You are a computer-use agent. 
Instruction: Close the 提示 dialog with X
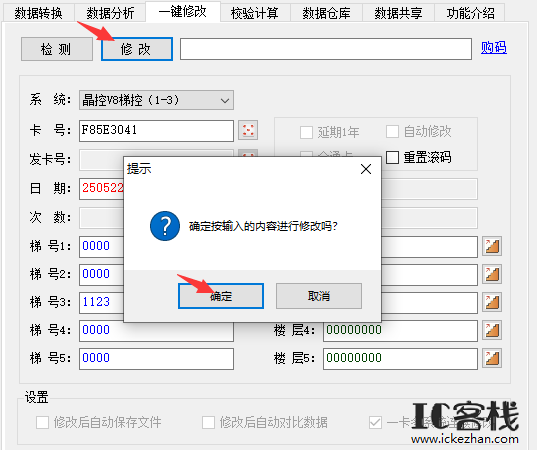366,169
